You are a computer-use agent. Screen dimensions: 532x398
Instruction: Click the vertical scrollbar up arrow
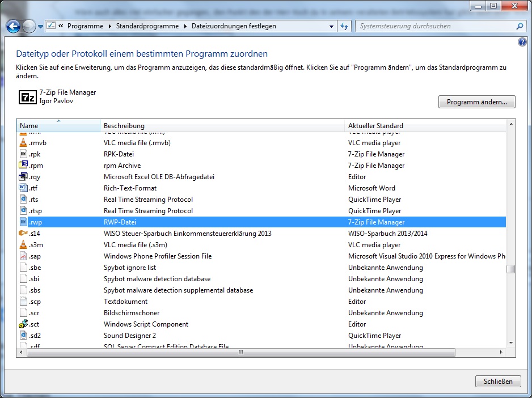(x=511, y=124)
